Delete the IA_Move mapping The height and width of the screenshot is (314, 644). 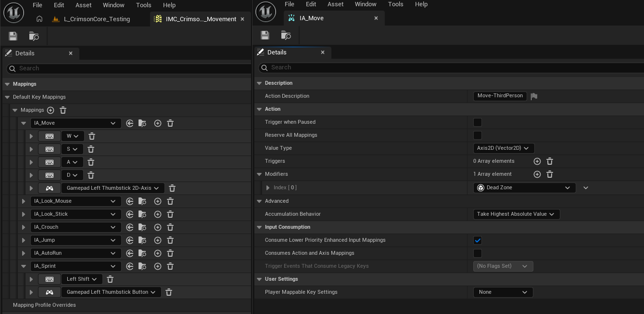[x=170, y=123]
